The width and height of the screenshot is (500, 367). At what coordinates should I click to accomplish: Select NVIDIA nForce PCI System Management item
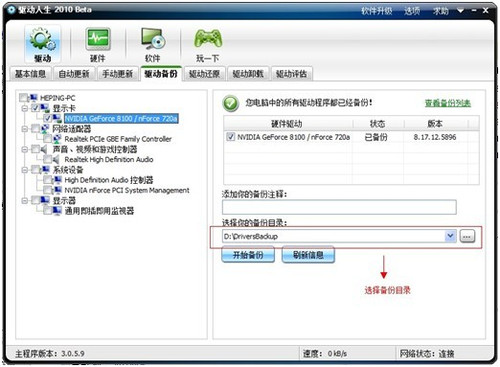point(127,190)
